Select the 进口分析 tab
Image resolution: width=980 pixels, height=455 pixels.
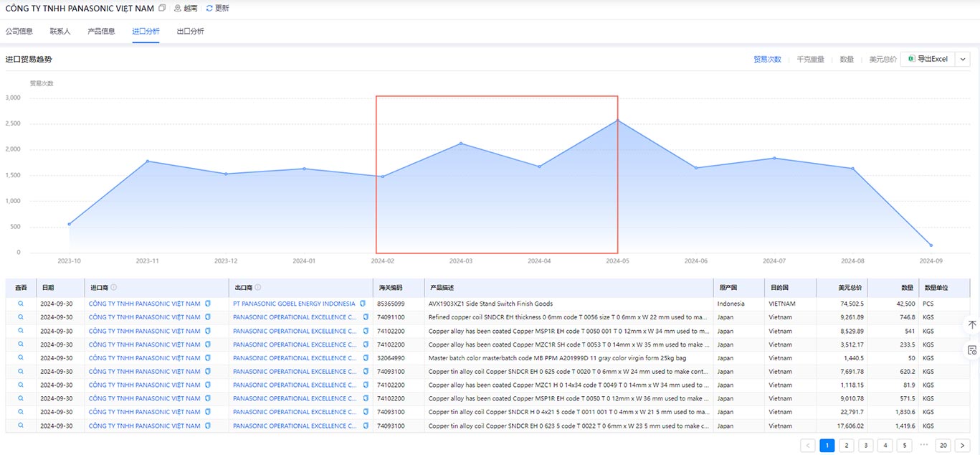point(146,31)
